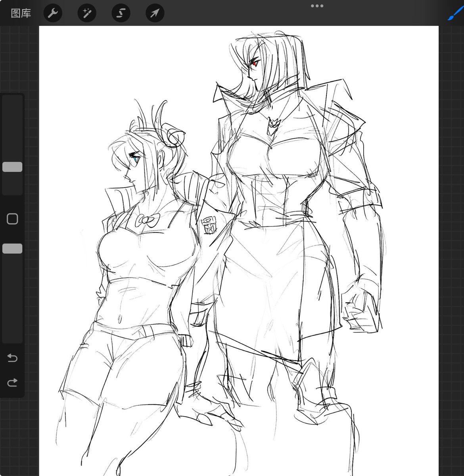Adjust the brush size slider handle
This screenshot has width=464, height=476.
pyautogui.click(x=12, y=167)
